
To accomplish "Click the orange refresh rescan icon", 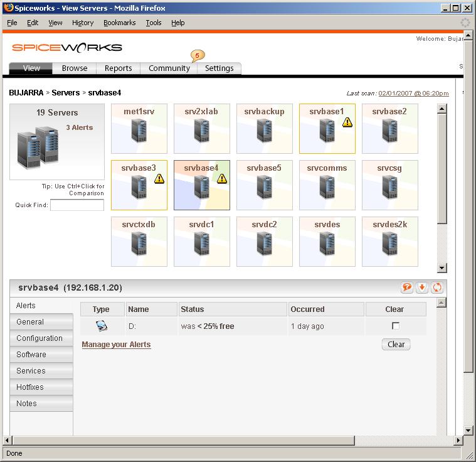I will (437, 287).
